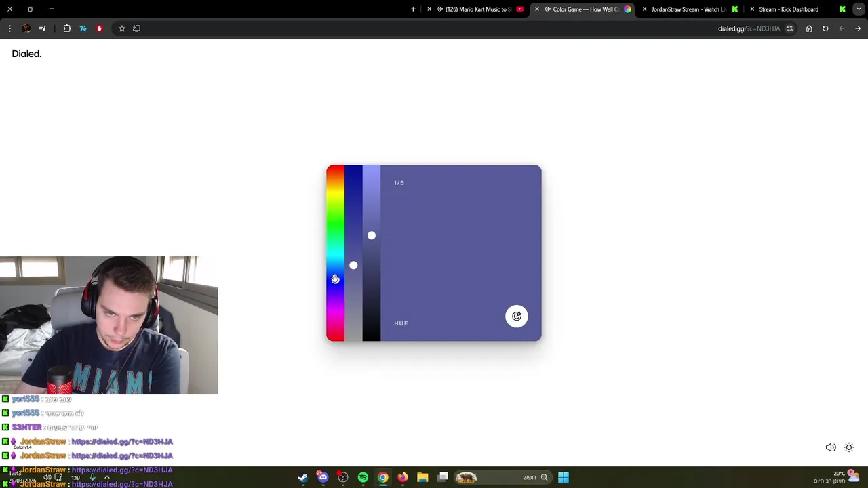Open site information tune icon
Screen dimensions: 868x488
click(789, 28)
